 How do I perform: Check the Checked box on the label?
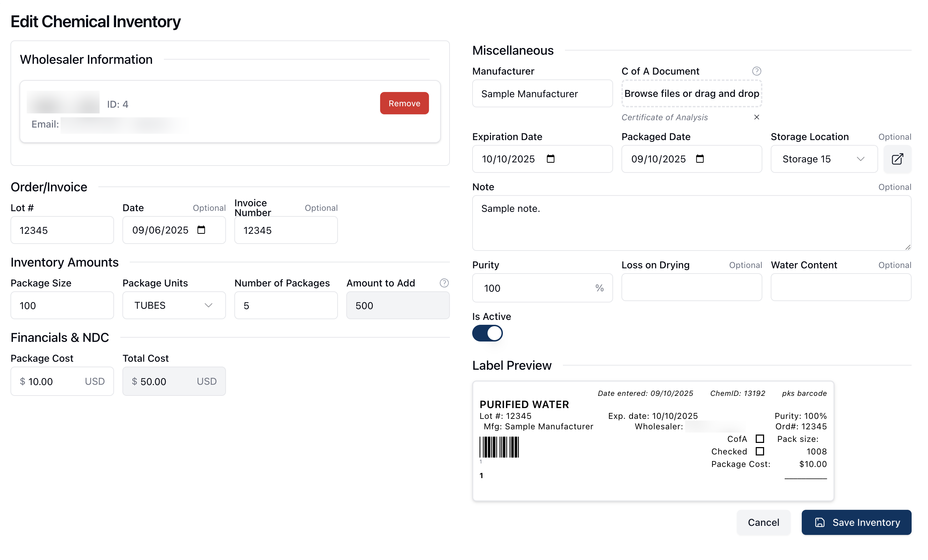coord(759,451)
